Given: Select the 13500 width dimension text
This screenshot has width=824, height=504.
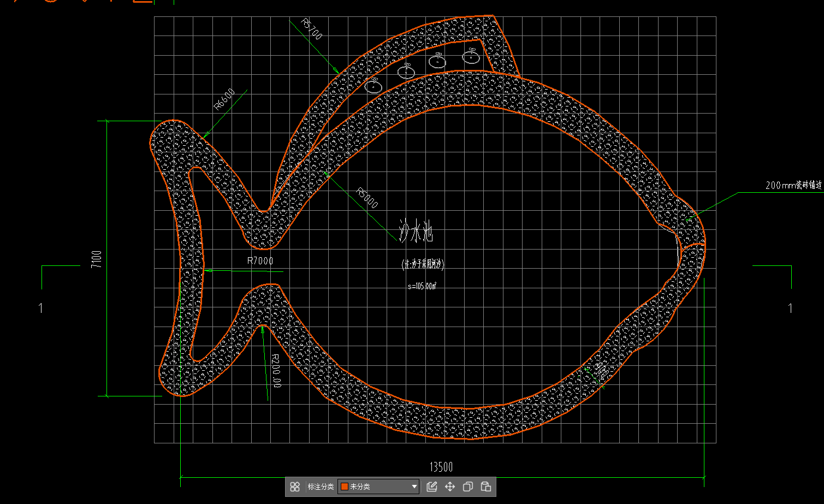Looking at the screenshot, I should pyautogui.click(x=441, y=467).
